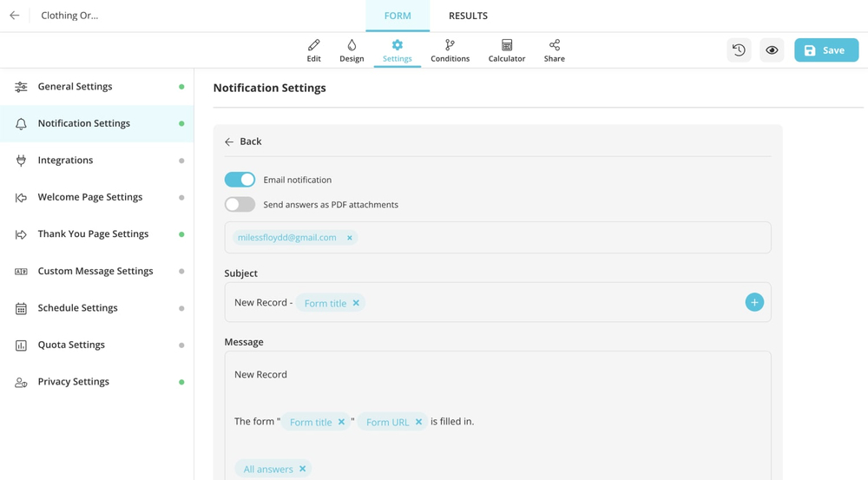Open the Design droplet tab
The height and width of the screenshot is (480, 868).
352,50
